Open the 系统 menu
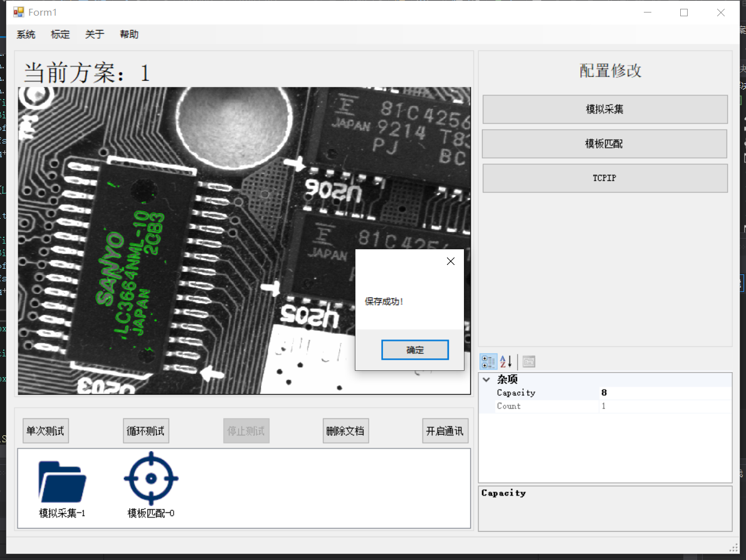Viewport: 746px width, 560px height. (26, 34)
